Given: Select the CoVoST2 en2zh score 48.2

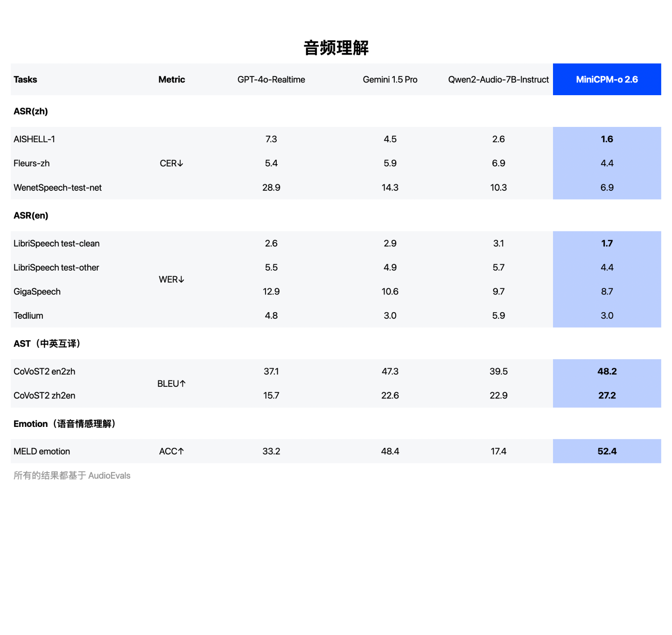Looking at the screenshot, I should coord(607,371).
